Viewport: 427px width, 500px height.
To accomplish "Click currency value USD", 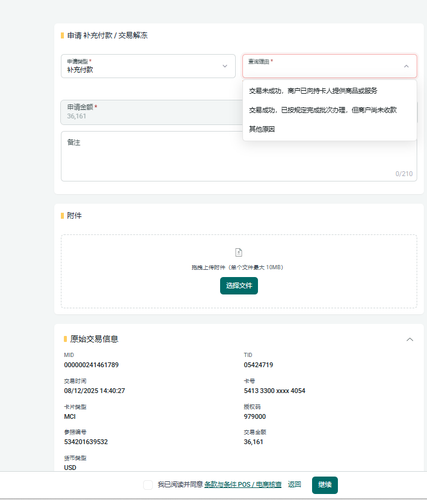I will tap(70, 468).
